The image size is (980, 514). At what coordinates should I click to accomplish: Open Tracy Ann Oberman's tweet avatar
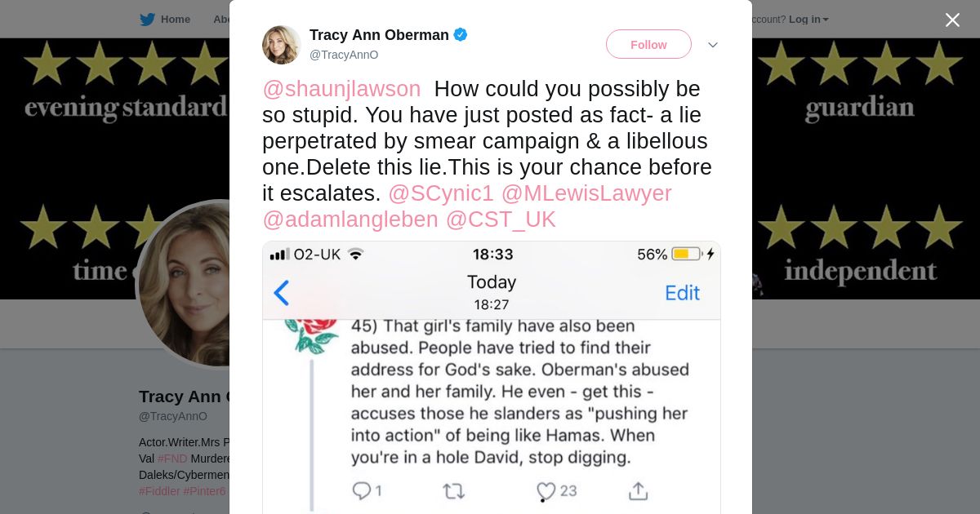(x=282, y=45)
